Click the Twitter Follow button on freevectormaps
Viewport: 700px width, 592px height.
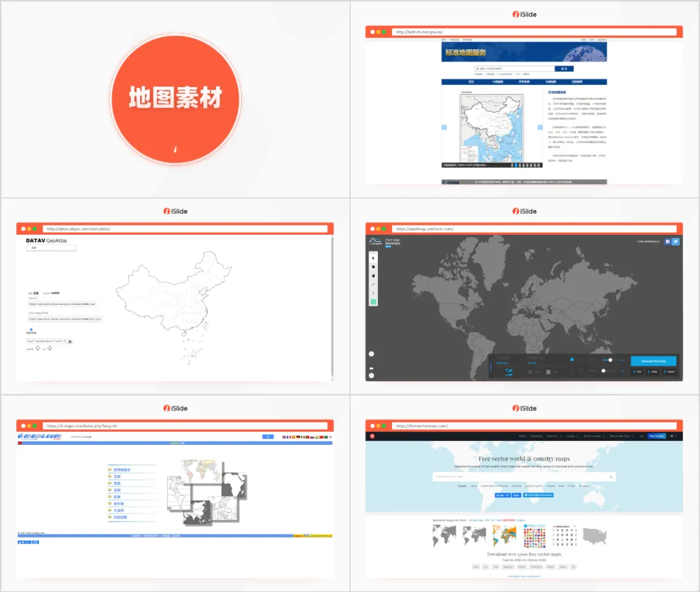[x=538, y=495]
